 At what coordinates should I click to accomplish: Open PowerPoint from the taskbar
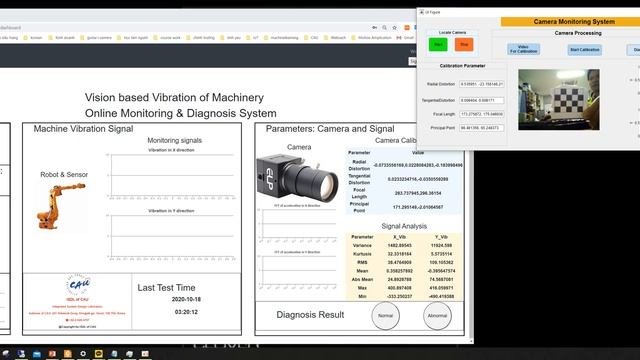[52, 353]
